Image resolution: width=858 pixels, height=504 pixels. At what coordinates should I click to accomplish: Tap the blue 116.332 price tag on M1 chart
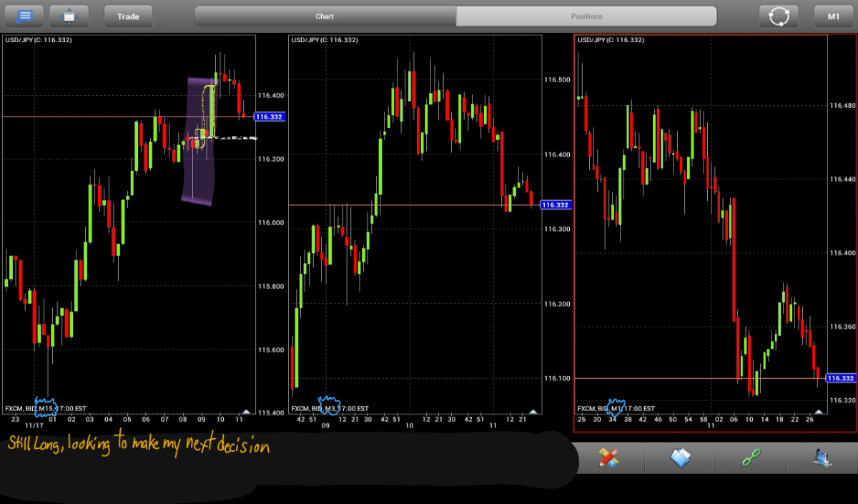pyautogui.click(x=841, y=378)
